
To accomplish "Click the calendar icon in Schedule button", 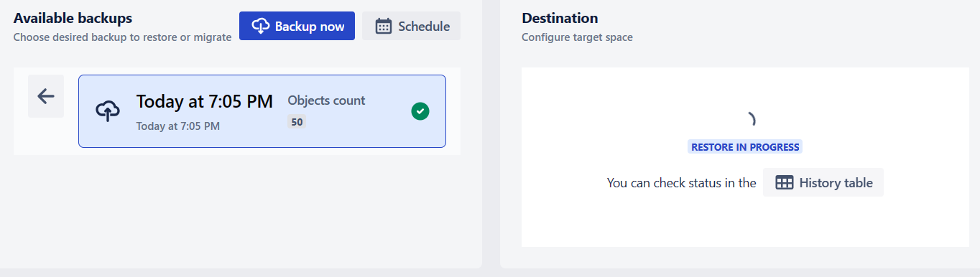I will tap(384, 27).
